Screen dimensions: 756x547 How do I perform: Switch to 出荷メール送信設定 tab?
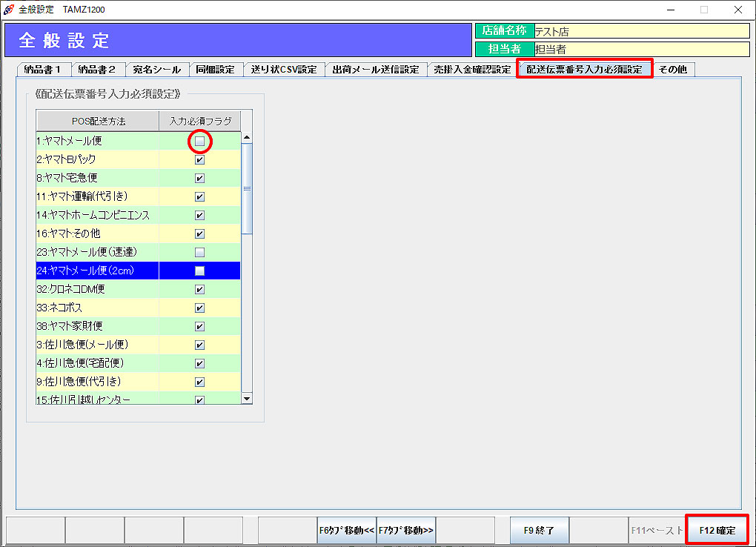pos(375,70)
